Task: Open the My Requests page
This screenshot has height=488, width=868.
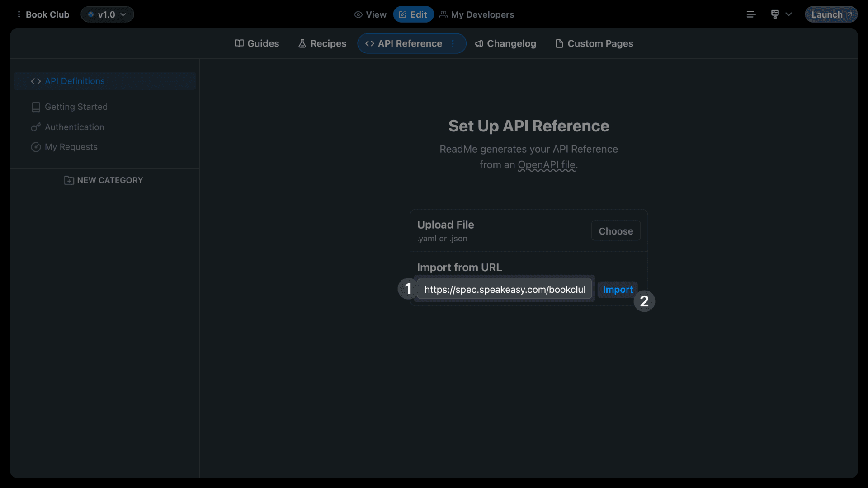Action: 71,147
